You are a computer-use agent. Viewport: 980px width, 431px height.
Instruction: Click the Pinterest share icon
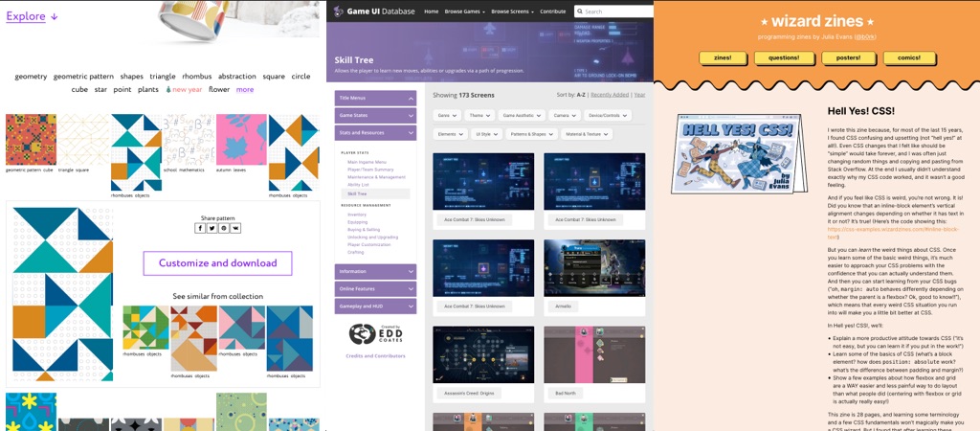(224, 228)
